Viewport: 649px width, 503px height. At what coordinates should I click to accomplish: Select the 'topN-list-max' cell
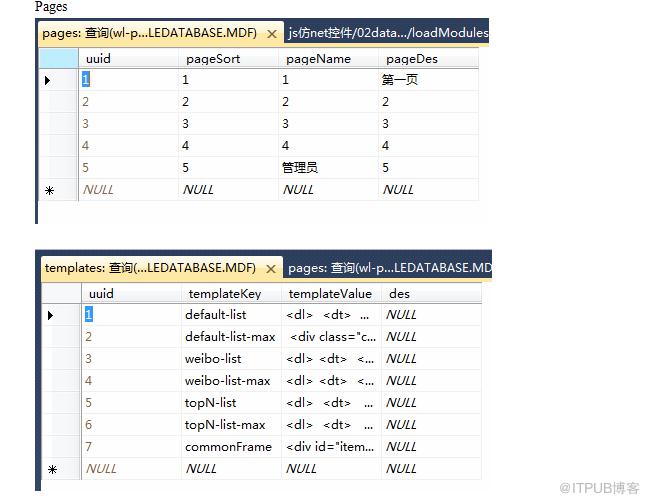[x=231, y=425]
